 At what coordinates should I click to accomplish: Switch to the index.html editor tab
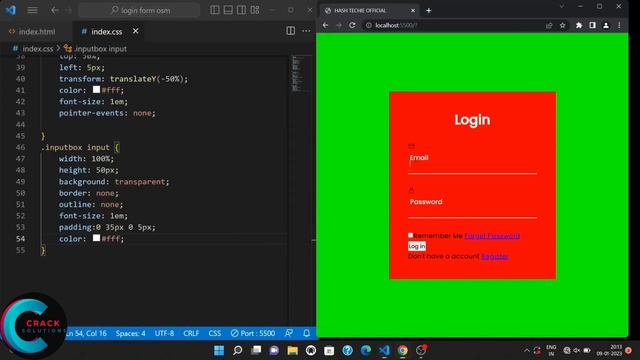(32, 31)
